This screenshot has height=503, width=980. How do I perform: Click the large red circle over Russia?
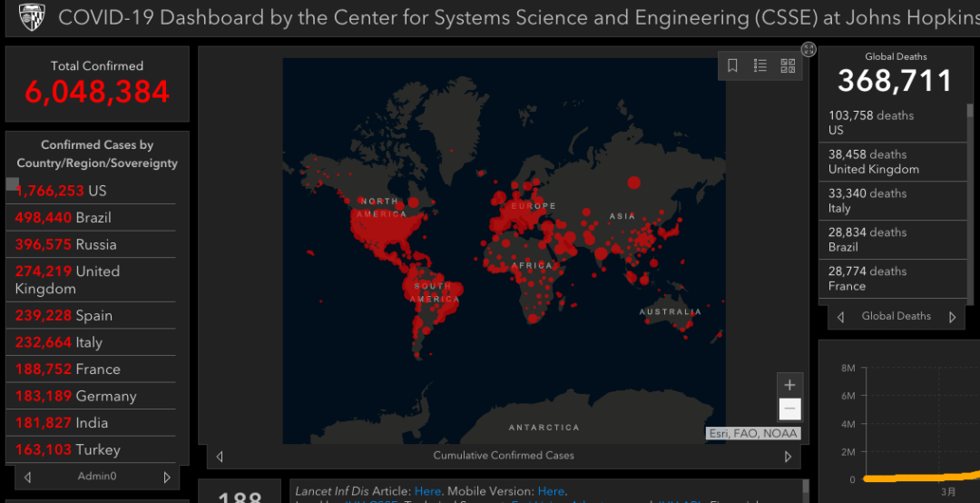(x=633, y=182)
